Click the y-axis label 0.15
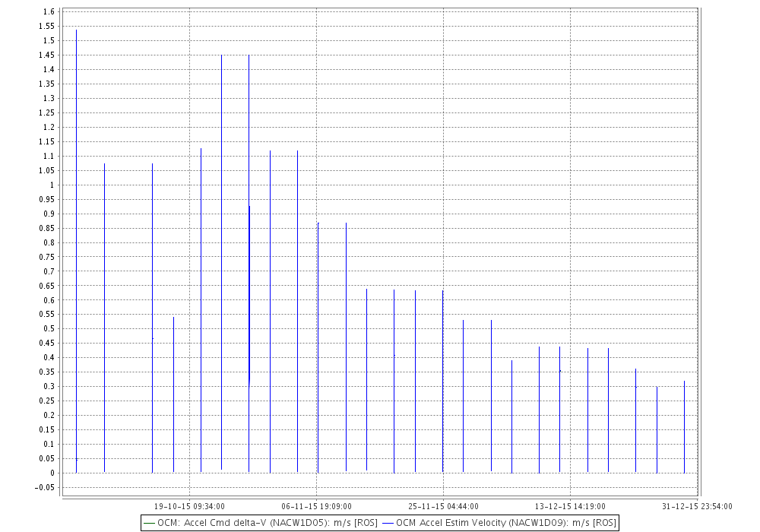 click(x=47, y=429)
